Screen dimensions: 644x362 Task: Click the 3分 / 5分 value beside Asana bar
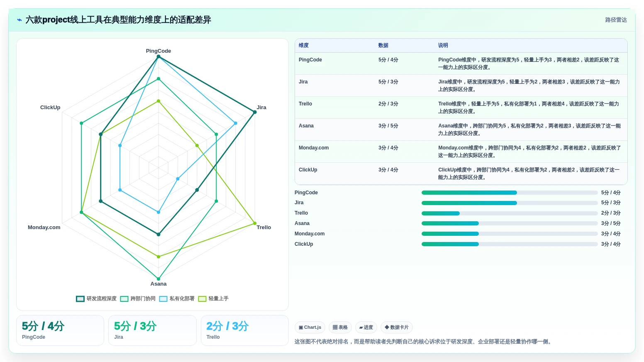pos(611,223)
